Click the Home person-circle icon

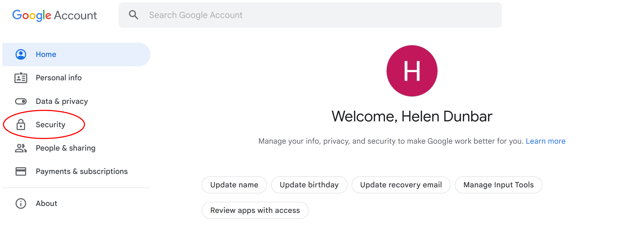pos(21,54)
